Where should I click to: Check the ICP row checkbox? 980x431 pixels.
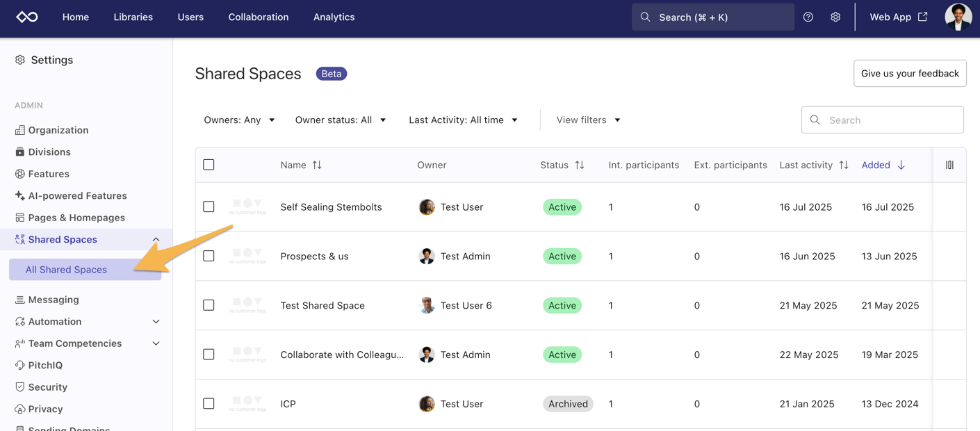[209, 403]
